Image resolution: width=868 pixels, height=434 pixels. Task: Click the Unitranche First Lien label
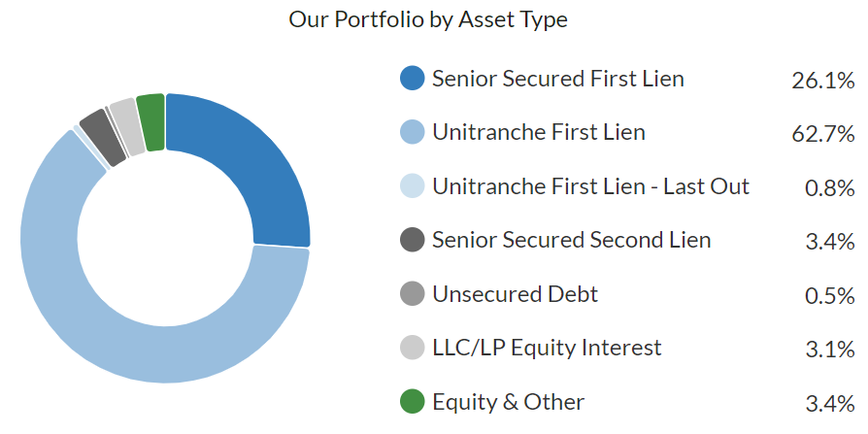click(x=539, y=132)
